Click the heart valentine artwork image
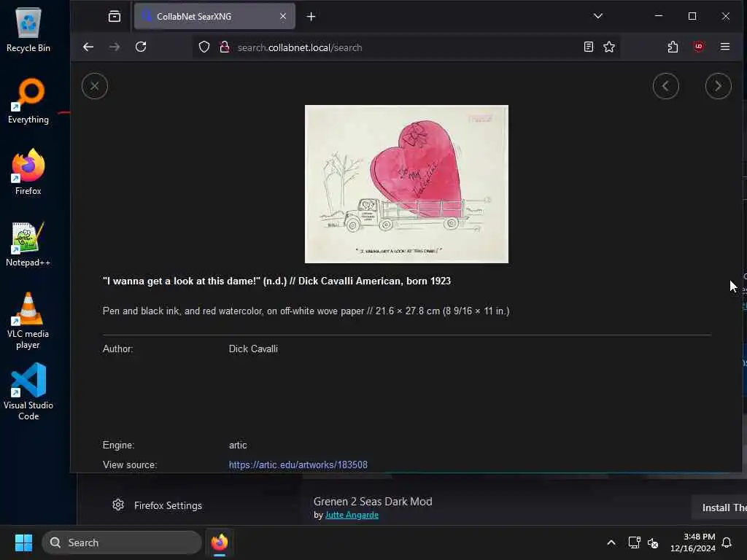 (406, 184)
